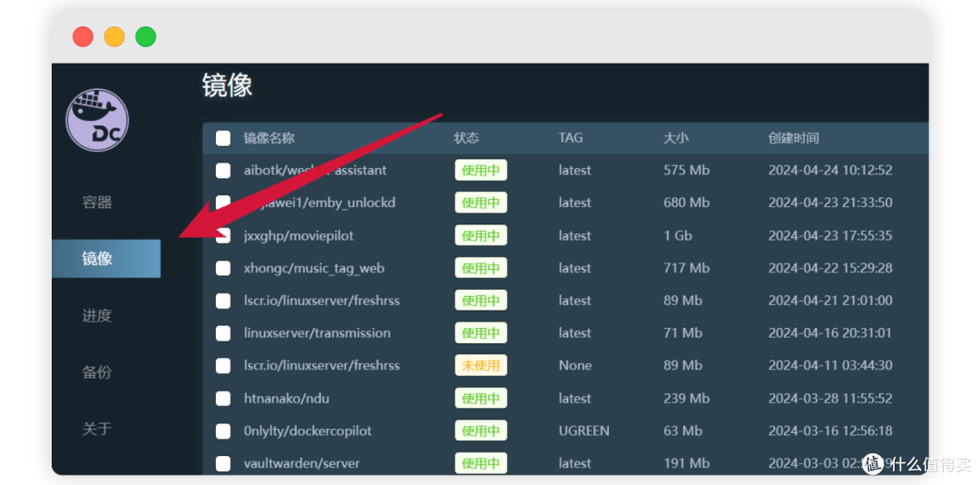Click 使用中 badge in jxxghp/moviepilot row
This screenshot has width=980, height=485.
pos(481,235)
